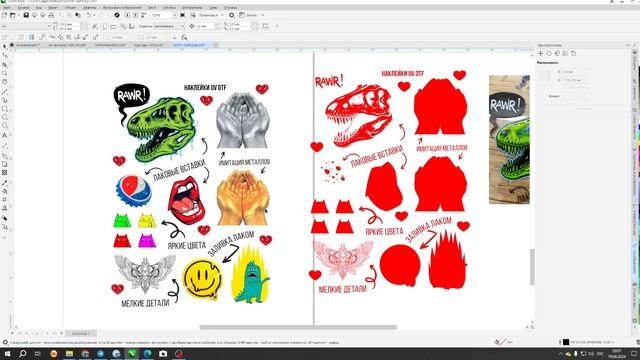The image size is (640, 360).
Task: Click the New document icon
Action: [x=4, y=15]
